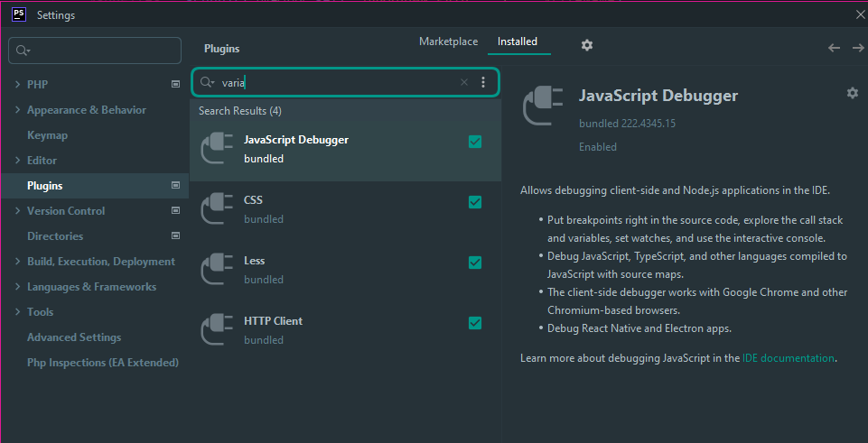Disable the JavaScript Debugger plugin checkbox
The height and width of the screenshot is (443, 868).
pos(475,142)
